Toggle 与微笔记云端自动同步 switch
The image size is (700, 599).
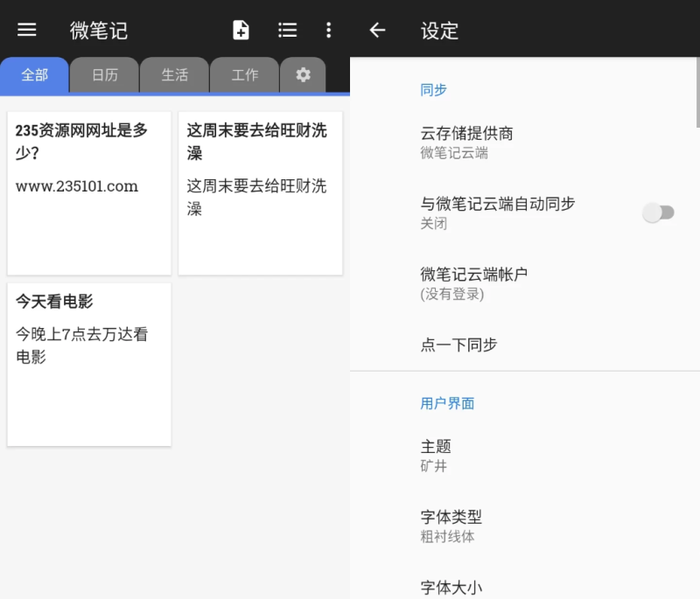658,212
